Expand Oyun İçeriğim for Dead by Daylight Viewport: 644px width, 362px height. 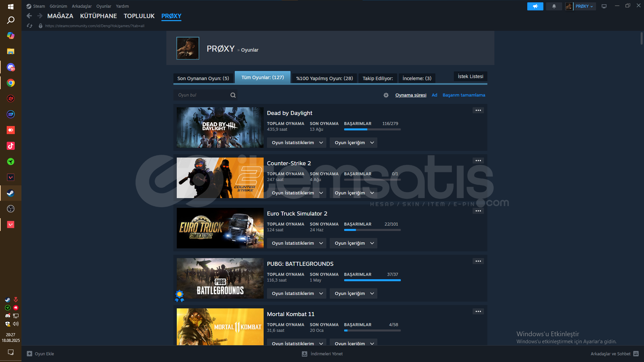pos(354,143)
